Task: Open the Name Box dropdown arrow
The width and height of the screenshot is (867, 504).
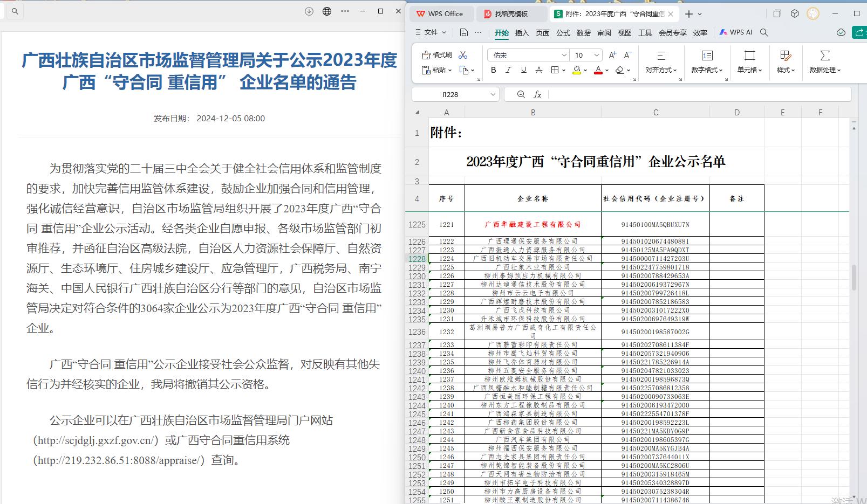Action: pyautogui.click(x=493, y=94)
